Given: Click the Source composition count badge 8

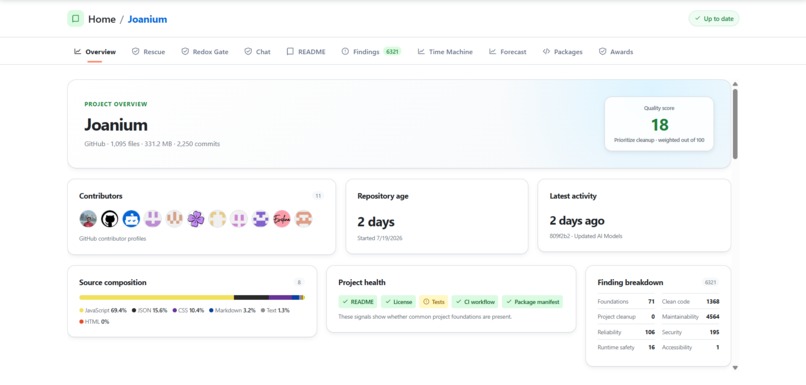Looking at the screenshot, I should coord(299,282).
